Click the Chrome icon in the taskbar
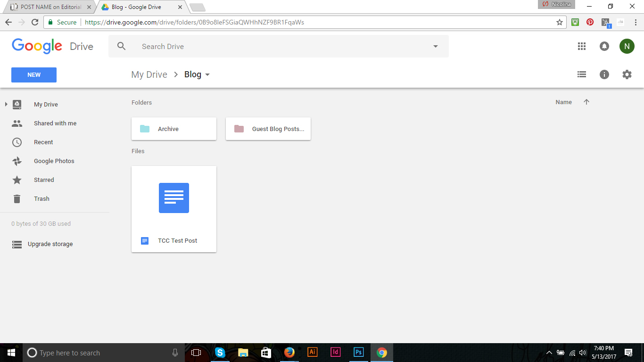This screenshot has width=644, height=362. (382, 353)
